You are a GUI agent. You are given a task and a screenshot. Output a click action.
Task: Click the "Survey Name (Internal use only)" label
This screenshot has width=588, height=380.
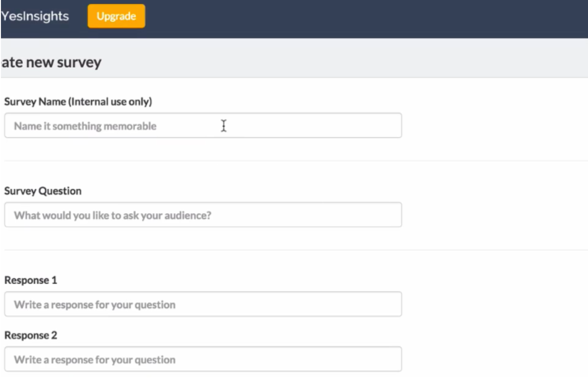click(78, 102)
